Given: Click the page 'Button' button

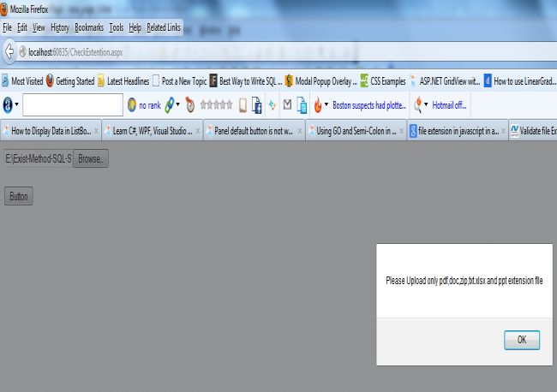Looking at the screenshot, I should tap(19, 196).
